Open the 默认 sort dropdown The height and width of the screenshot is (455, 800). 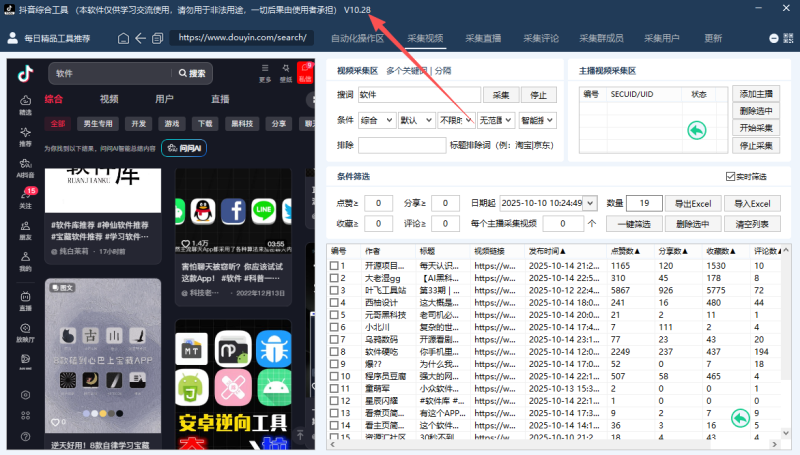click(x=416, y=120)
